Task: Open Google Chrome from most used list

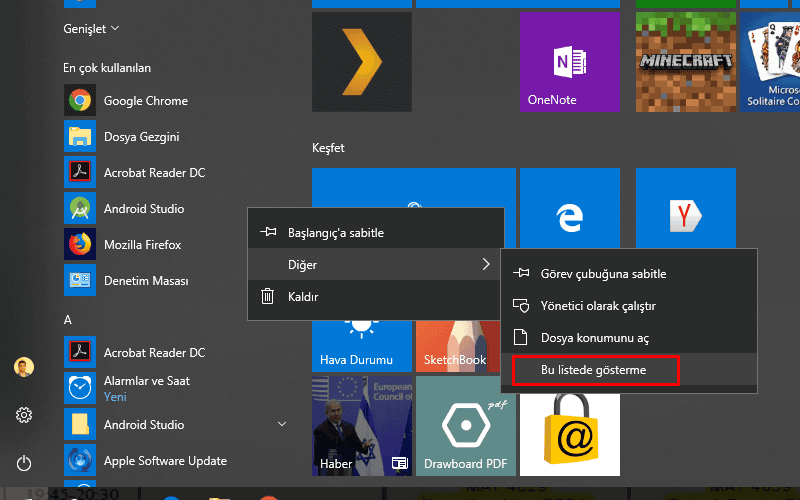Action: (145, 101)
